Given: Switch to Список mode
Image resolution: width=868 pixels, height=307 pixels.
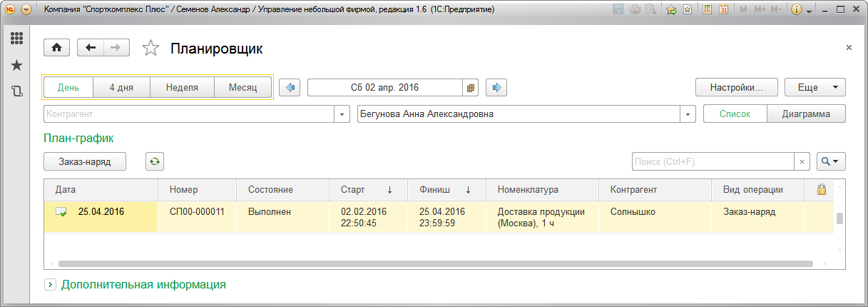Looking at the screenshot, I should point(735,114).
